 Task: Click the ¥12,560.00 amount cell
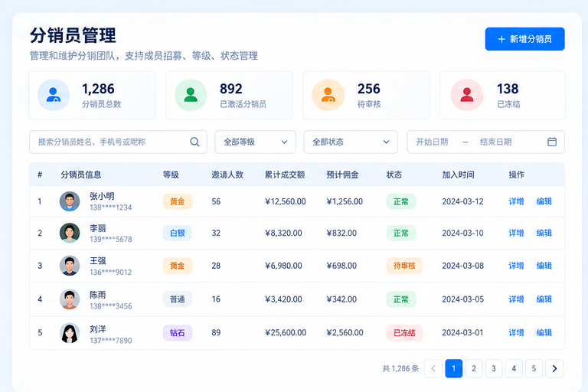pyautogui.click(x=286, y=201)
